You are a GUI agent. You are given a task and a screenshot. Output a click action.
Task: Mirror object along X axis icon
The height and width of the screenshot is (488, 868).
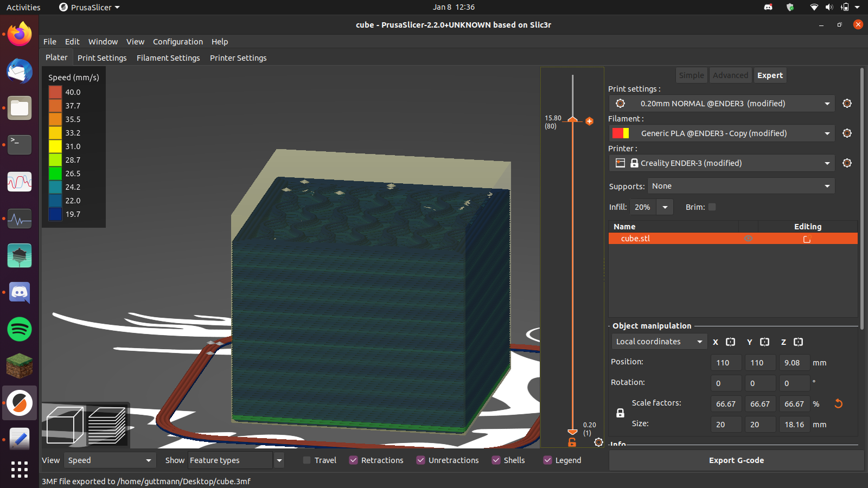(x=730, y=342)
